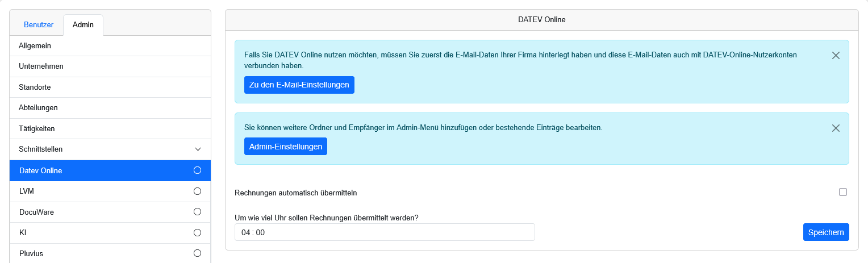
Task: Select the KI radio circle
Action: click(x=198, y=232)
